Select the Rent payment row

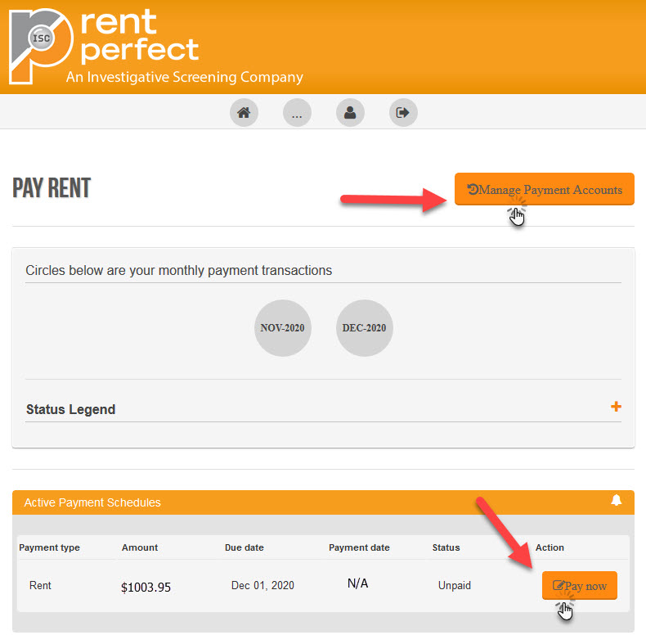coord(323,585)
